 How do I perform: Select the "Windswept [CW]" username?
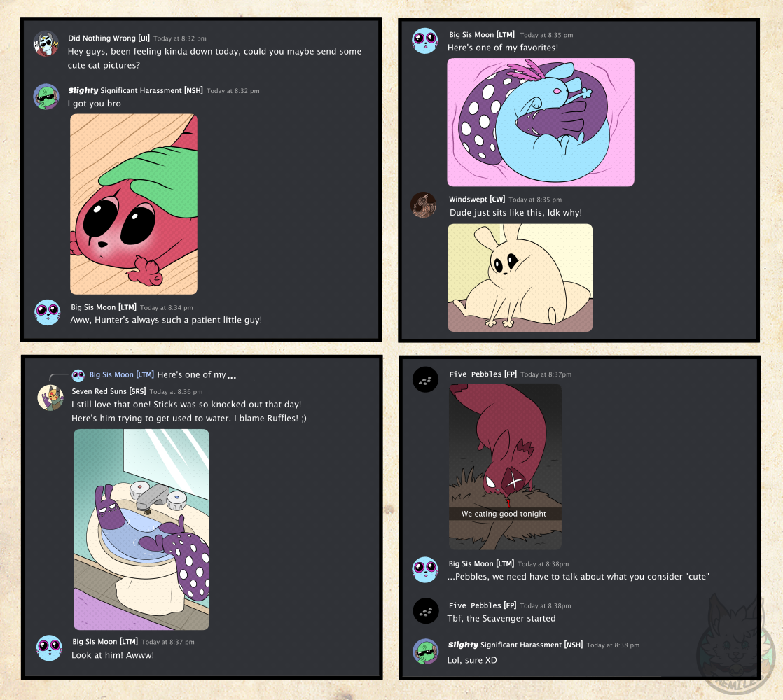477,199
